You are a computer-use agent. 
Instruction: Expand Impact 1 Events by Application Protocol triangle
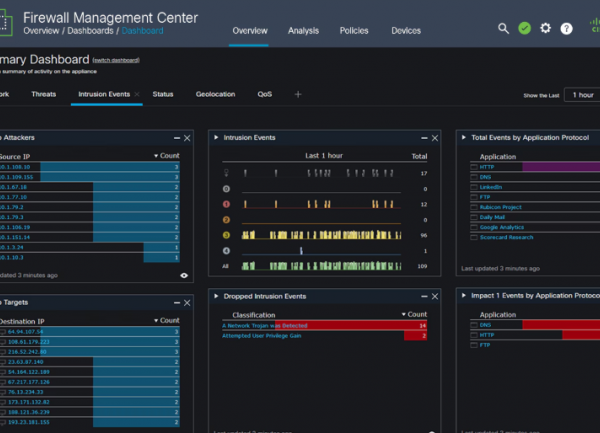coord(464,296)
